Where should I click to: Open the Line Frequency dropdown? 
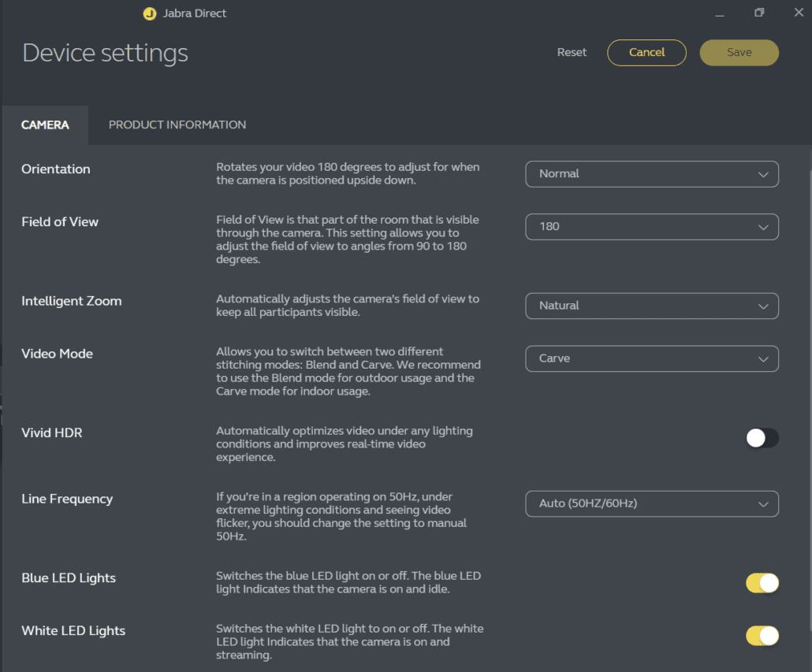click(652, 504)
